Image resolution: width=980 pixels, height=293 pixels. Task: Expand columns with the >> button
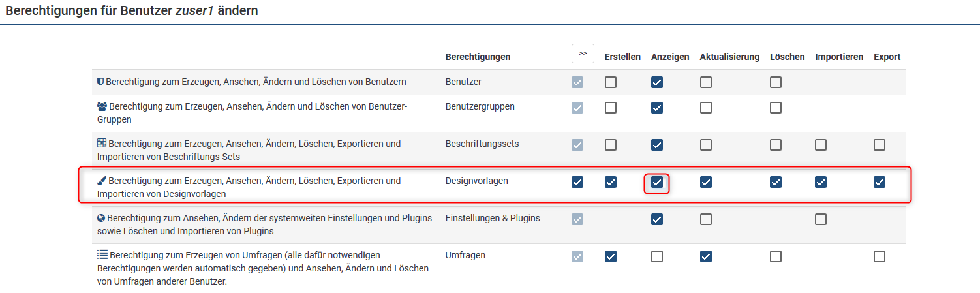tap(583, 54)
